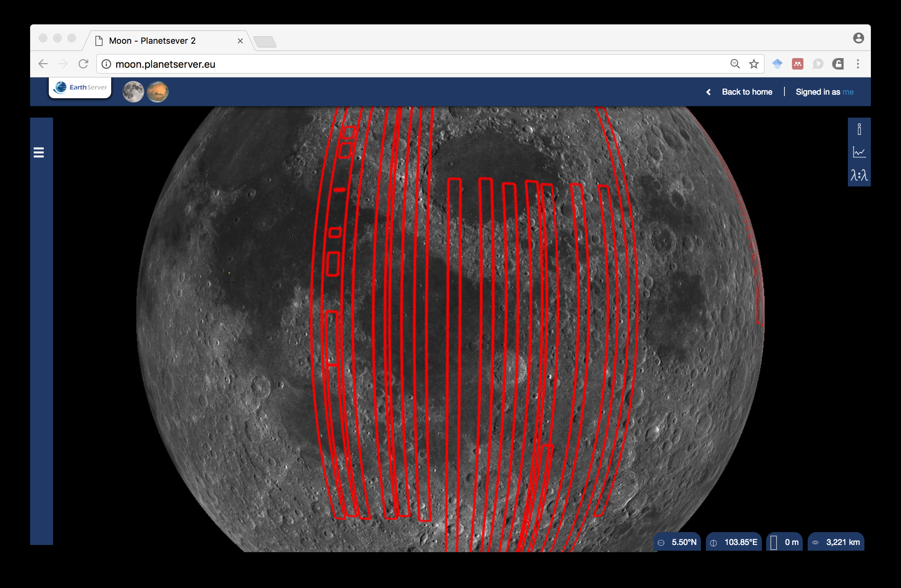Bookmark page with star icon
The width and height of the screenshot is (901, 588).
[x=754, y=64]
